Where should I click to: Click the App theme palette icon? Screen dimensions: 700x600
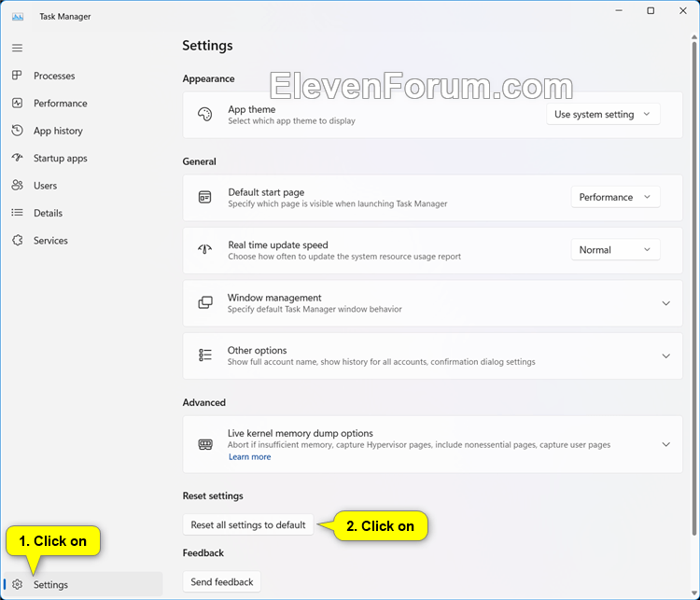pos(205,114)
